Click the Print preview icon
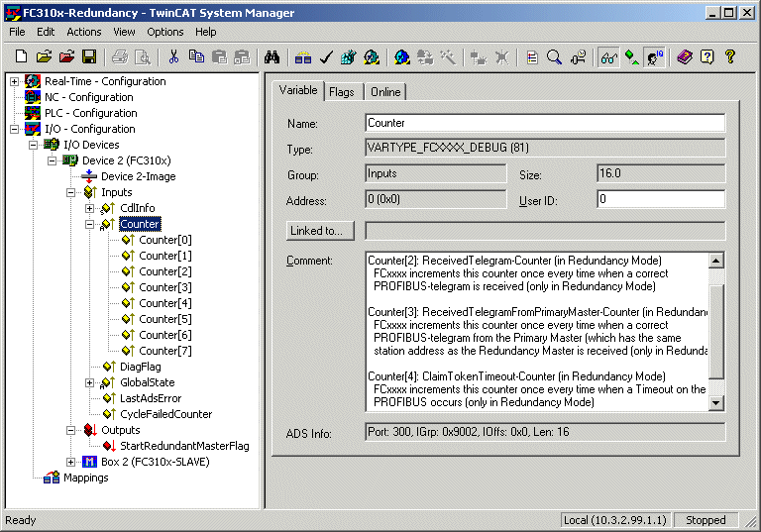Screen dimensions: 761x532 [x=143, y=57]
